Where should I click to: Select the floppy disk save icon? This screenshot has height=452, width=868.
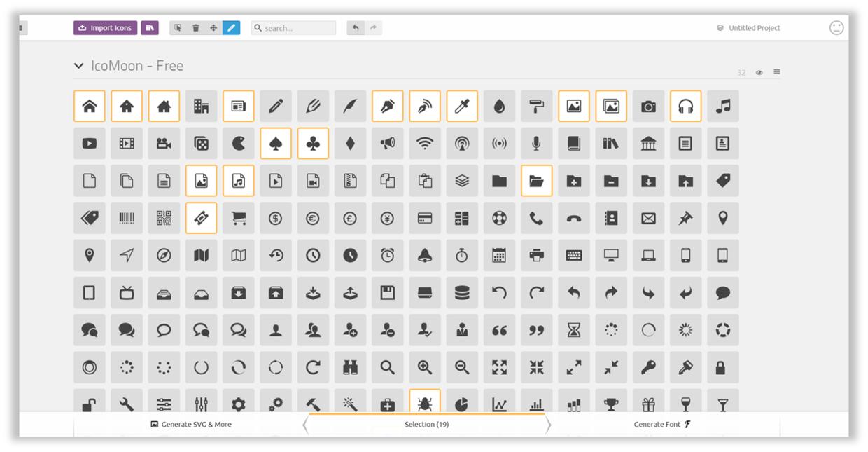coord(388,293)
